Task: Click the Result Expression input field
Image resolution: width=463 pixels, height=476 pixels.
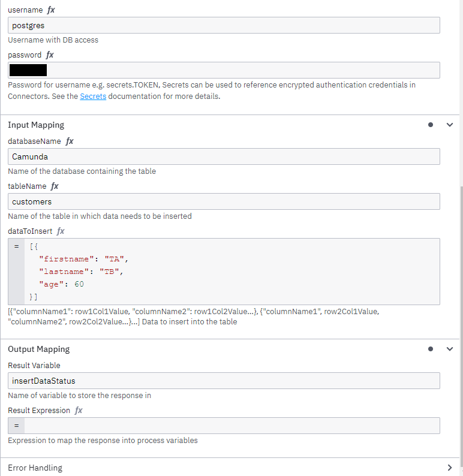Action: [x=231, y=426]
